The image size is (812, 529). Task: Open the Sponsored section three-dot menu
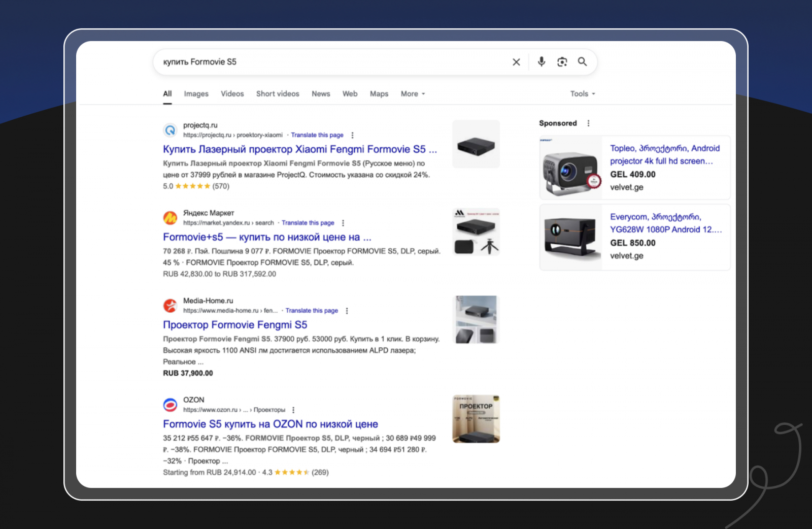click(588, 123)
